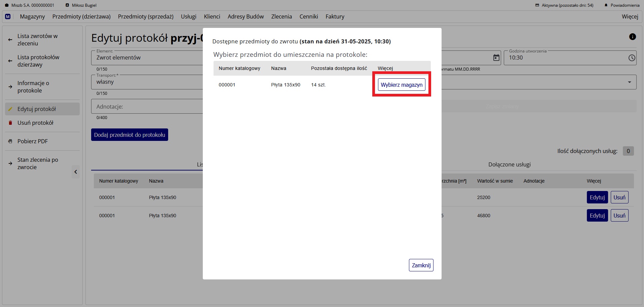Click Edytuj for the 25200 value row
The width and height of the screenshot is (644, 307).
tap(597, 197)
